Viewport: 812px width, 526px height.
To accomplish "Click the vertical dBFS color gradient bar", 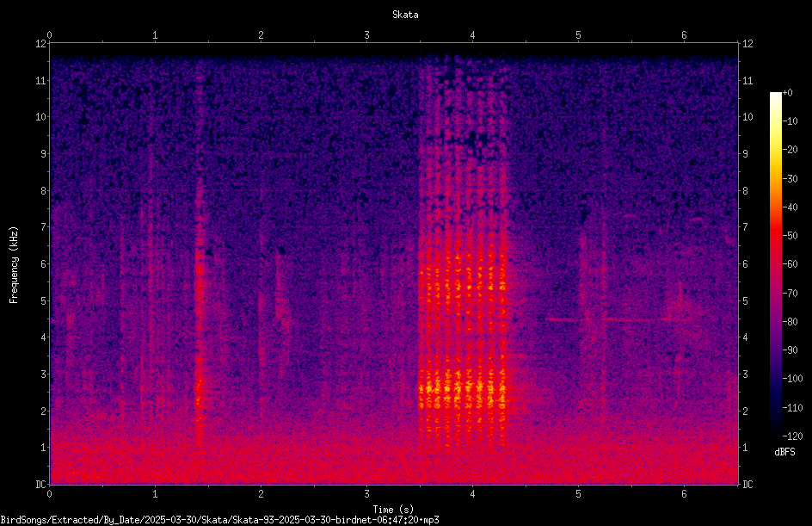I will 775,263.
